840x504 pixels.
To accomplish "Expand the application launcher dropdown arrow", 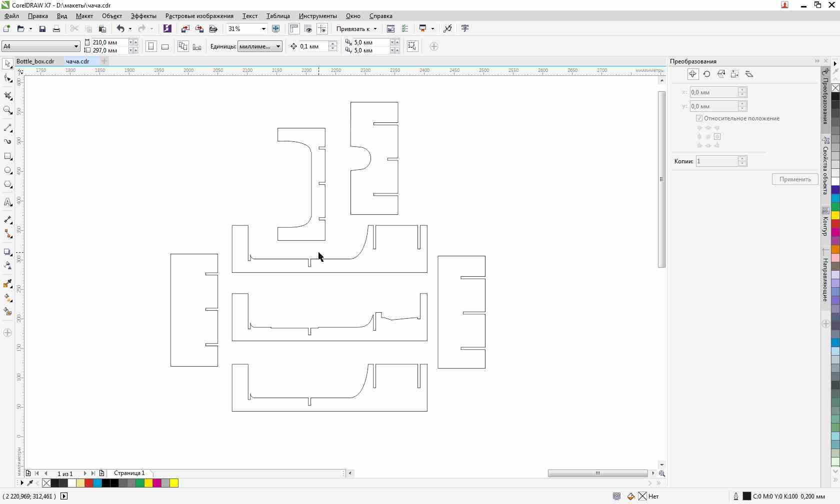I will click(x=432, y=28).
